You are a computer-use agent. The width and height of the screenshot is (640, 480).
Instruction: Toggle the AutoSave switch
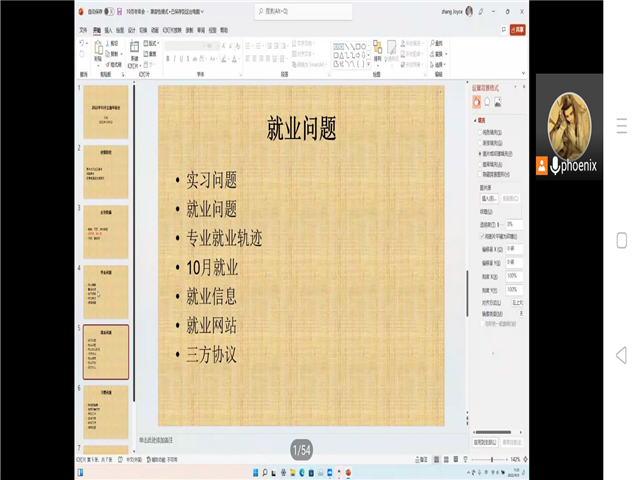pyautogui.click(x=109, y=11)
